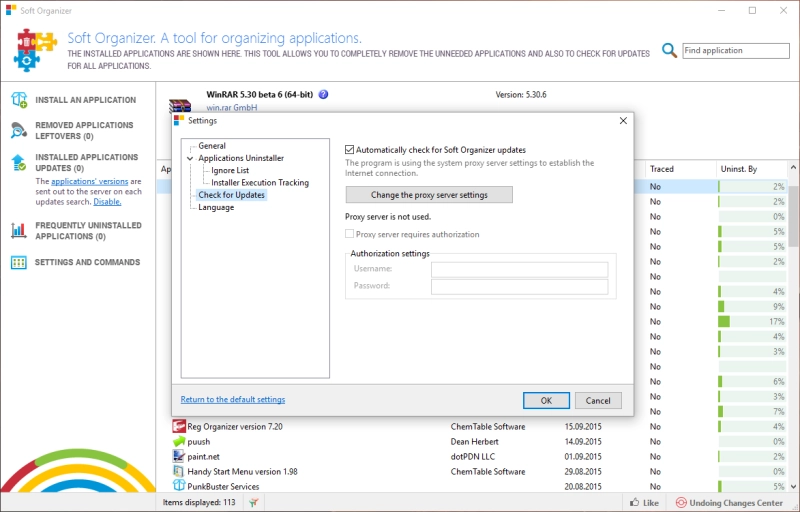Screen dimensions: 800x512
Task: Click the Soft Organizer puzzle logo
Action: point(34,50)
